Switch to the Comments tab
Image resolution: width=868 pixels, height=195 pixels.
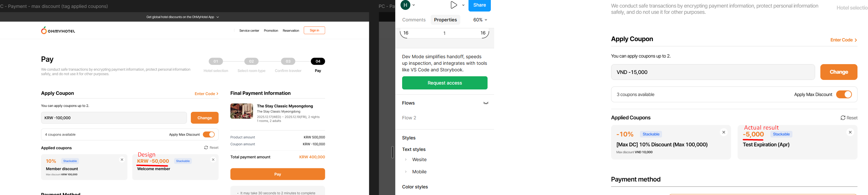414,20
